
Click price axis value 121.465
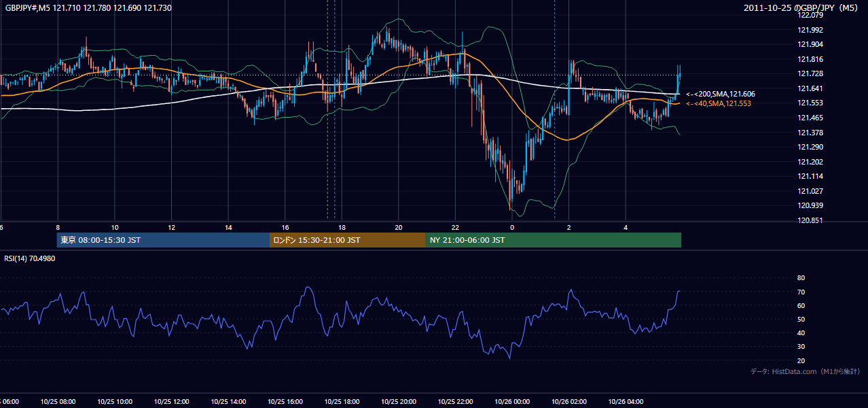811,118
